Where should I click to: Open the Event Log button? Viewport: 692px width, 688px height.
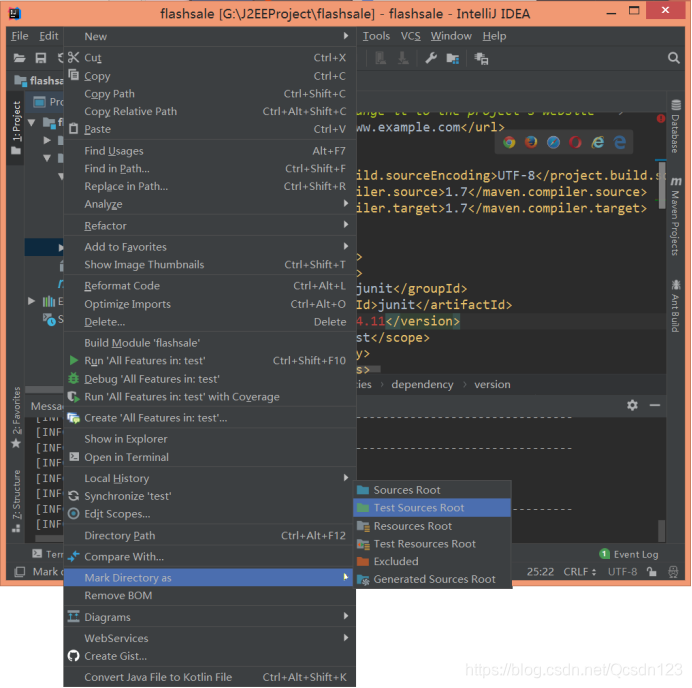(x=629, y=554)
